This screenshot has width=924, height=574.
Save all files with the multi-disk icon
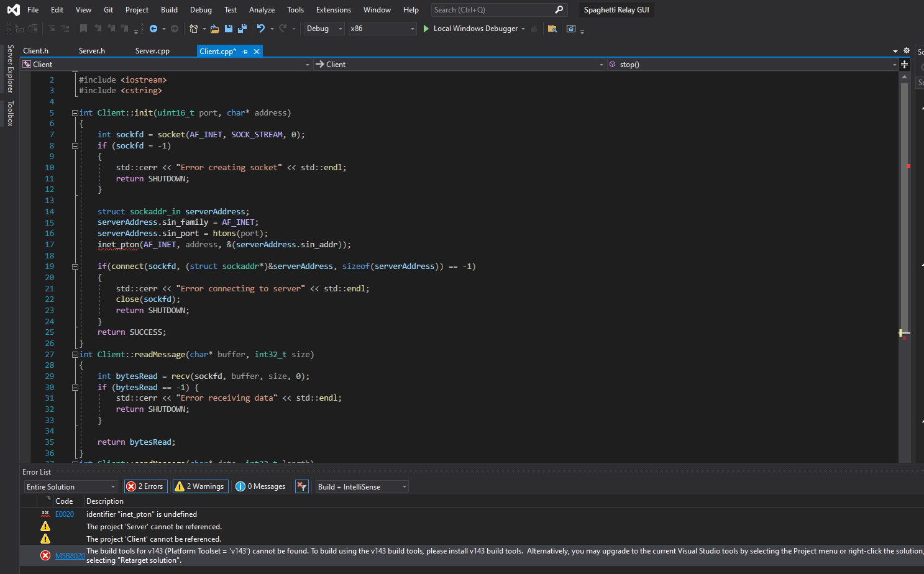point(242,29)
